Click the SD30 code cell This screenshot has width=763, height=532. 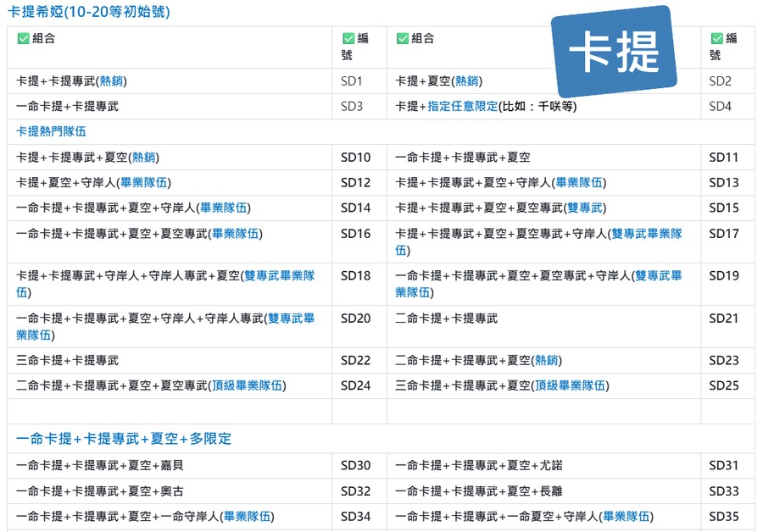[x=355, y=466]
